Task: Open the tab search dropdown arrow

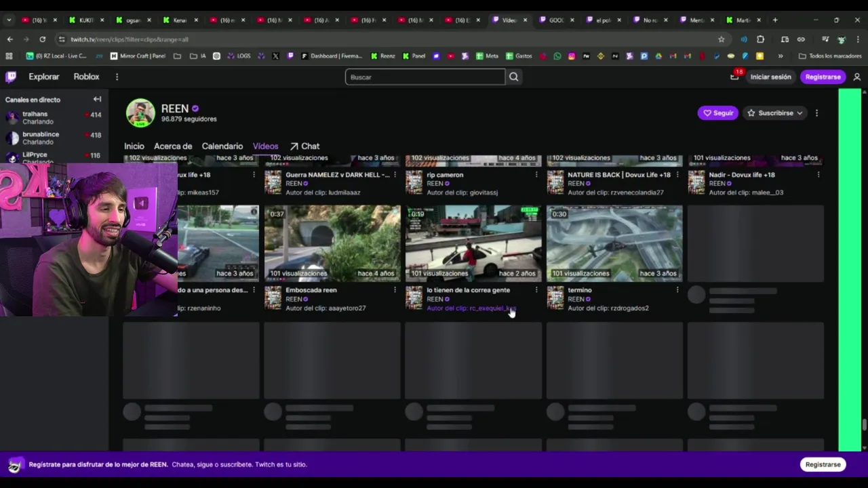Action: tap(9, 20)
